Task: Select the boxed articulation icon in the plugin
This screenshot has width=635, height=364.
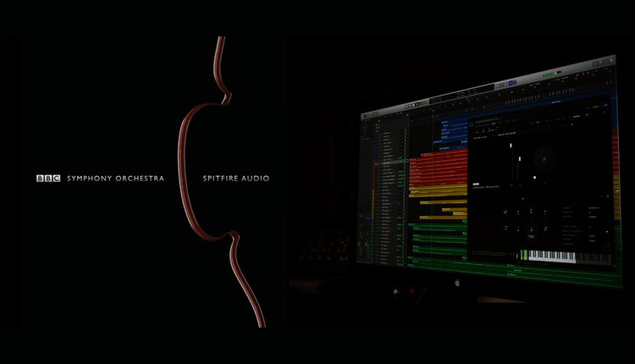Action: [532, 231]
